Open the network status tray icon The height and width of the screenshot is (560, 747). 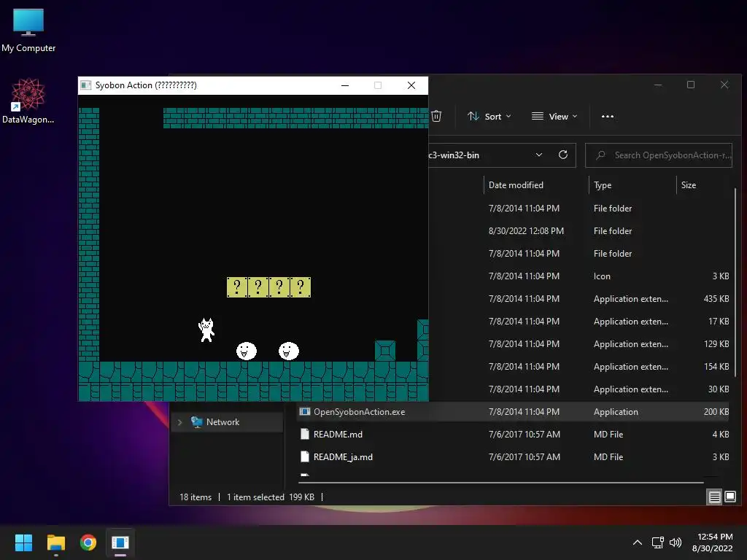click(658, 542)
